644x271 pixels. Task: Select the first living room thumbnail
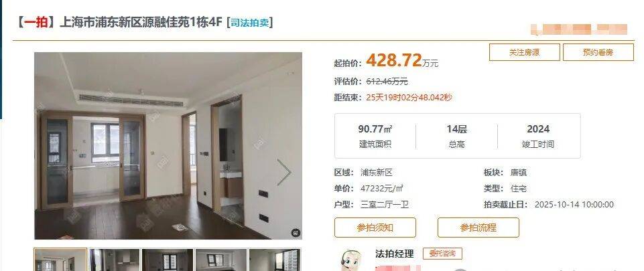[60, 260]
